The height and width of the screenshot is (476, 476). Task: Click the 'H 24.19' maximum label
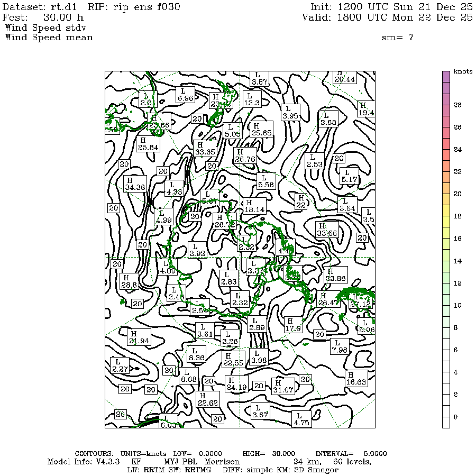237,384
